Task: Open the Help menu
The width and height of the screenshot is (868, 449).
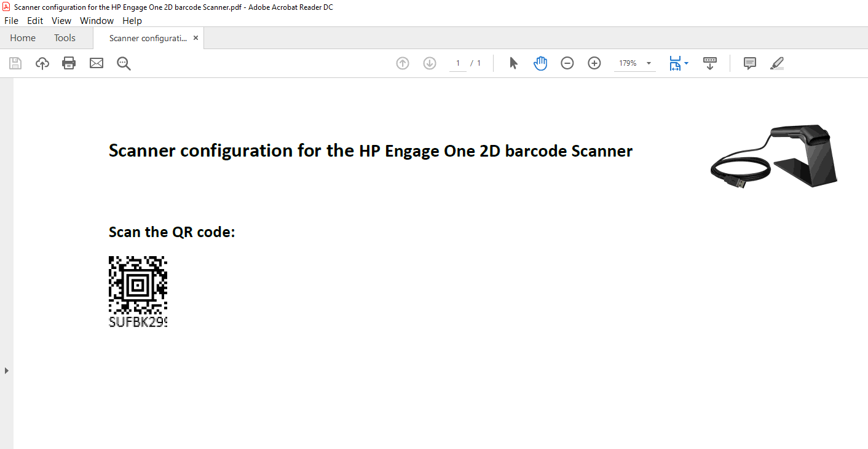Action: pyautogui.click(x=132, y=20)
